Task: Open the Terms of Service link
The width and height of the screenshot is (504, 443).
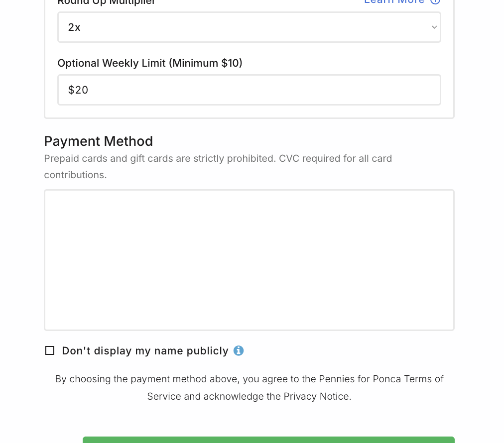Action: 423,379
